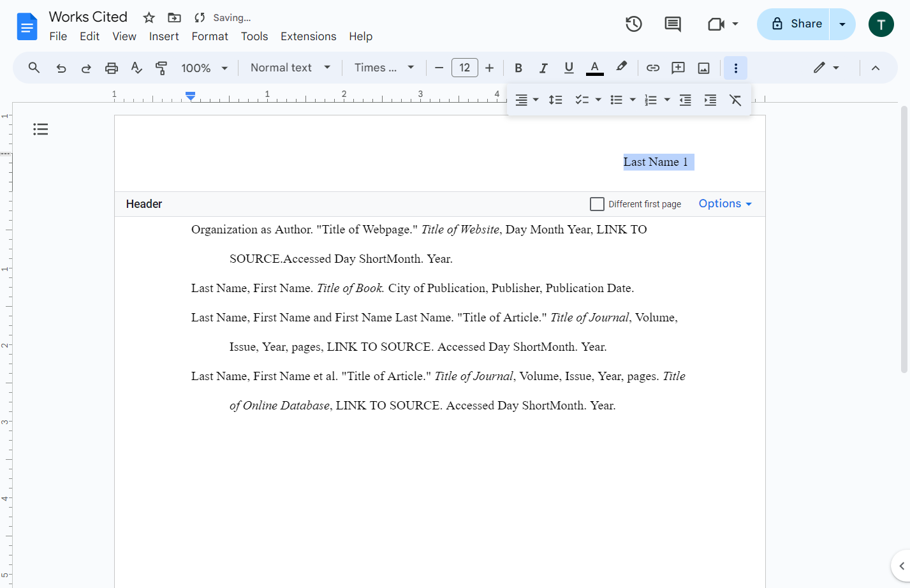
Task: Expand the numbered list options arrow
Action: pyautogui.click(x=667, y=100)
